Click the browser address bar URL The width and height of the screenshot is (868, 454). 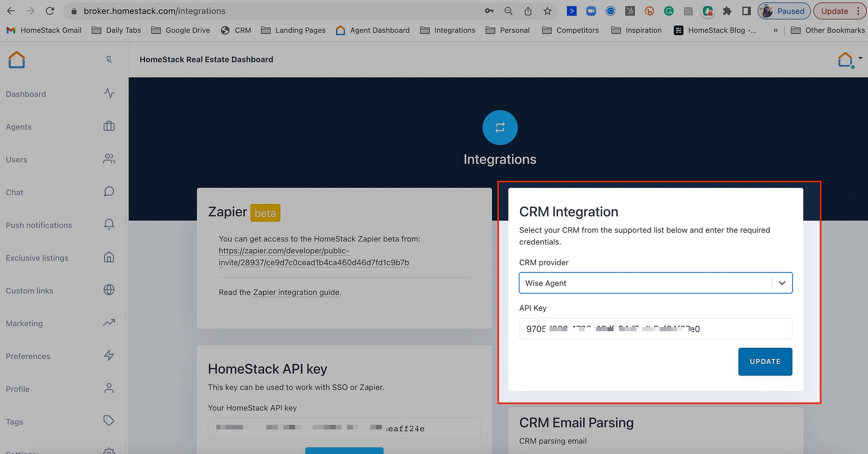(154, 11)
